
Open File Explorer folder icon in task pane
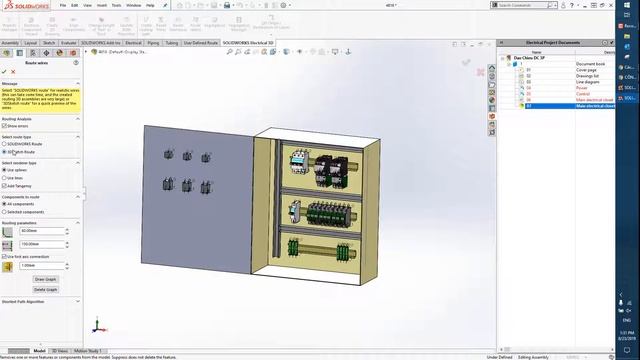tap(492, 85)
